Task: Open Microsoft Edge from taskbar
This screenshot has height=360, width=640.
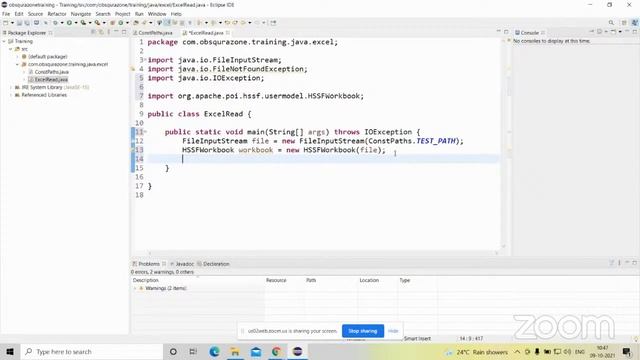Action: (x=214, y=351)
